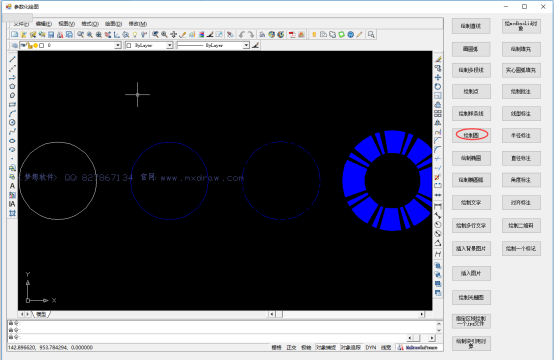
Task: Click the 画圆弧 button
Action: coord(471,49)
